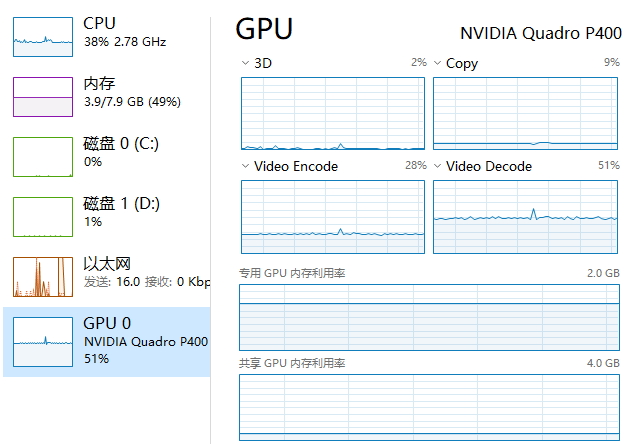The width and height of the screenshot is (633, 444).
Task: Click the 磁盘 1 (D:) graph thumbnail
Action: (43, 216)
